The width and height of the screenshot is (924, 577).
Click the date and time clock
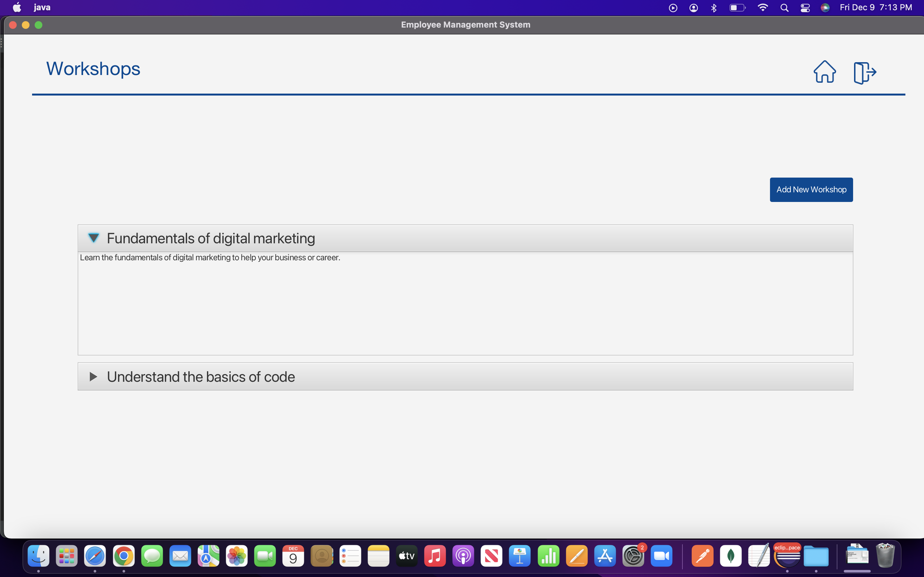876,8
